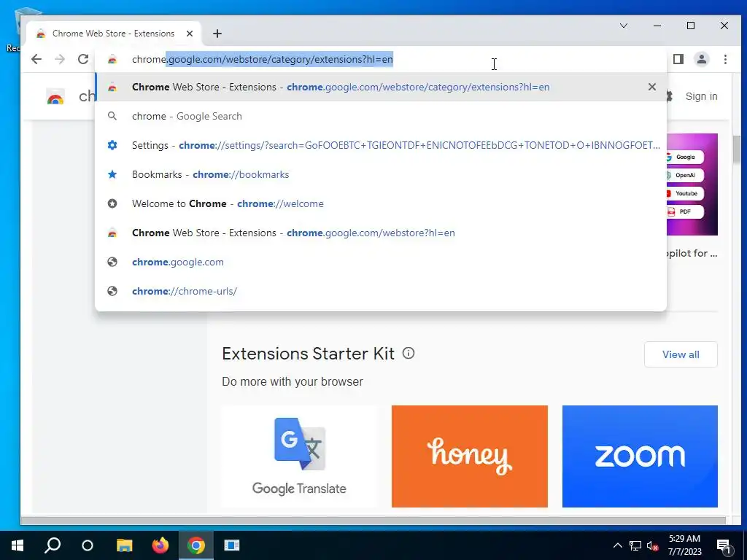
Task: Click the magnifier icon in search suggestion
Action: tap(112, 116)
